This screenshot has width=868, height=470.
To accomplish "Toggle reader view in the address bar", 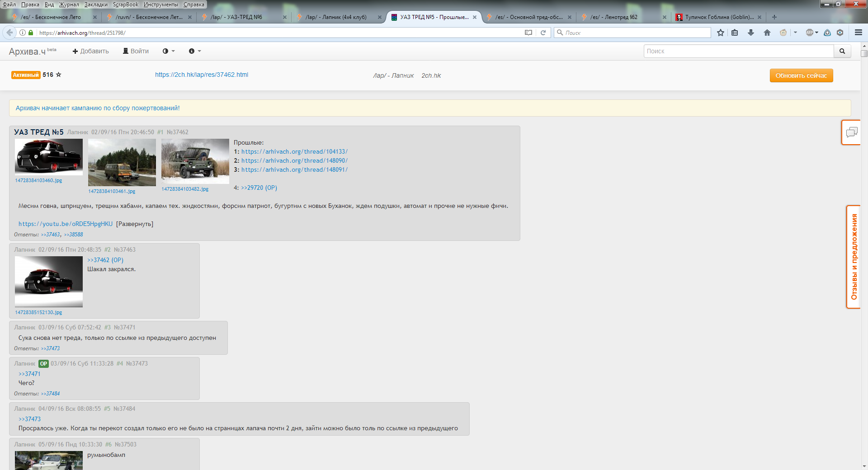I will coord(528,33).
